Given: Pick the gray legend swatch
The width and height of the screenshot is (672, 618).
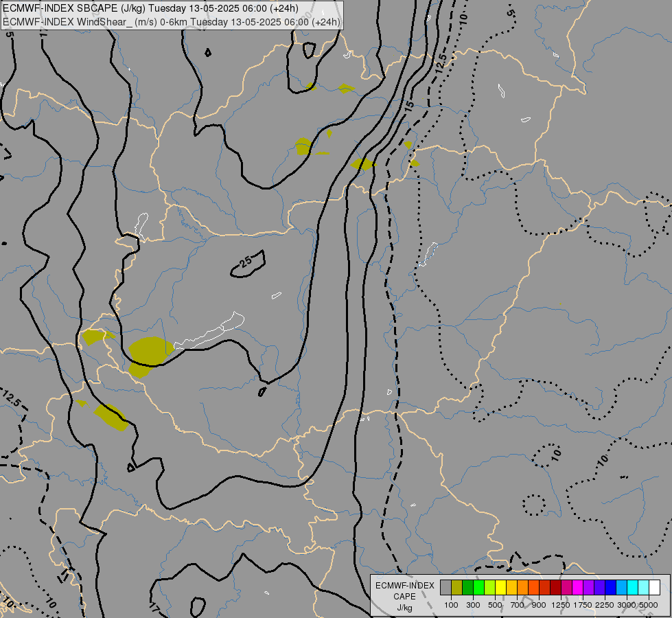Looking at the screenshot, I should point(445,587).
